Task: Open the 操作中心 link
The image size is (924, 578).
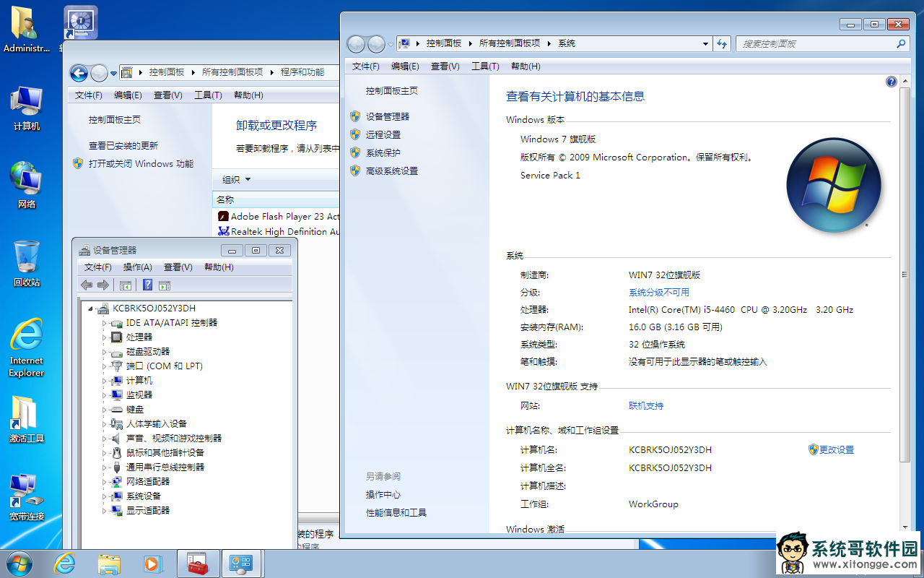Action: pos(383,494)
